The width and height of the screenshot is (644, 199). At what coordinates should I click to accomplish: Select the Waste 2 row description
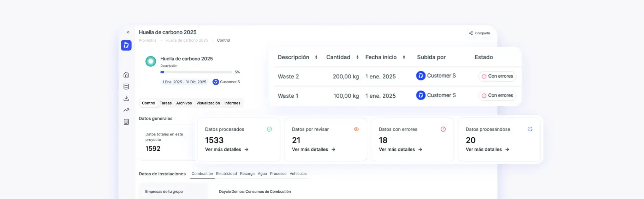(x=288, y=77)
